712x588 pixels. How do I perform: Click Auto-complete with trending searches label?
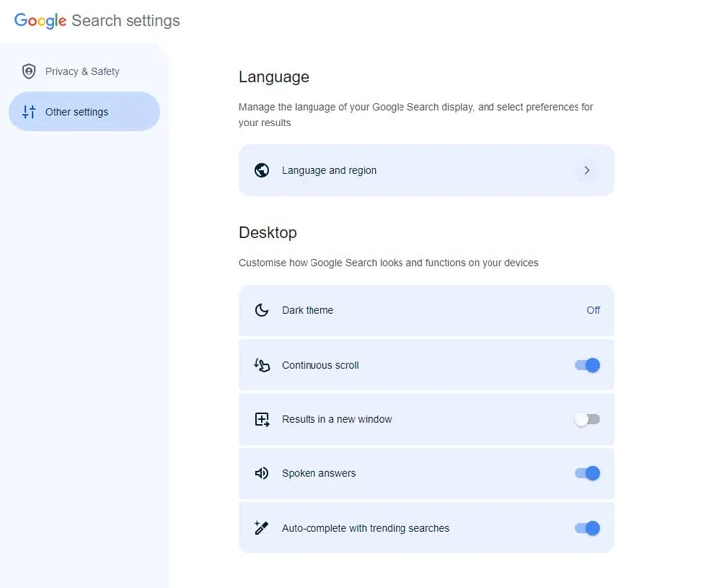[x=366, y=528]
